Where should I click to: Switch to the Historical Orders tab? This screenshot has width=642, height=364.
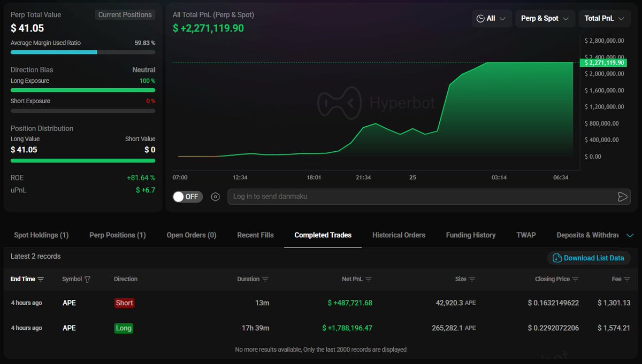click(399, 235)
